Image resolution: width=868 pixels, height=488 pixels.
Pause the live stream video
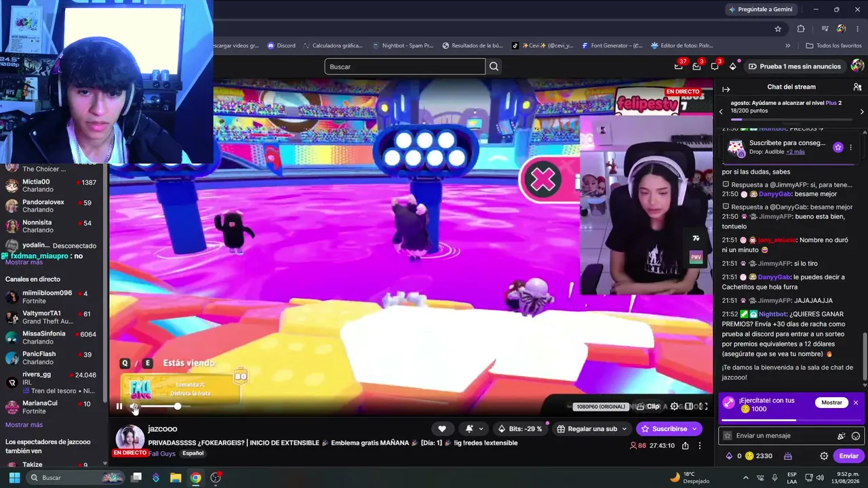coord(119,407)
